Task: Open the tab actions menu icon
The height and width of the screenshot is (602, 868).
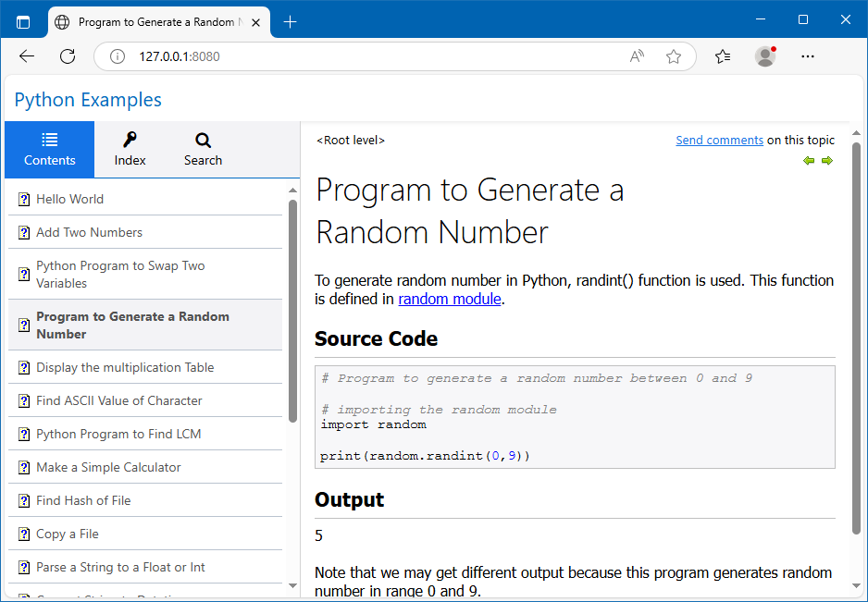Action: (x=23, y=22)
